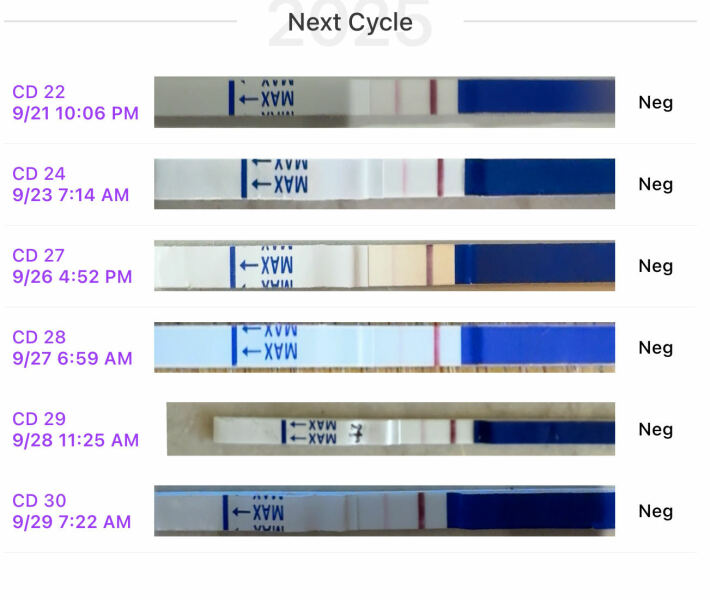Screen dimensions: 710x600
Task: Click the CD 29 9/28 11:25 AM label
Action: (75, 430)
